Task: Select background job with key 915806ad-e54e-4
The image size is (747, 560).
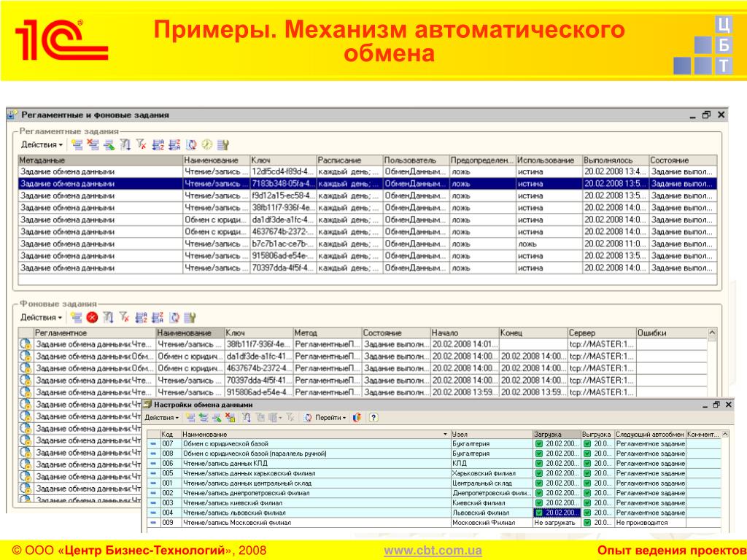Action: click(363, 392)
